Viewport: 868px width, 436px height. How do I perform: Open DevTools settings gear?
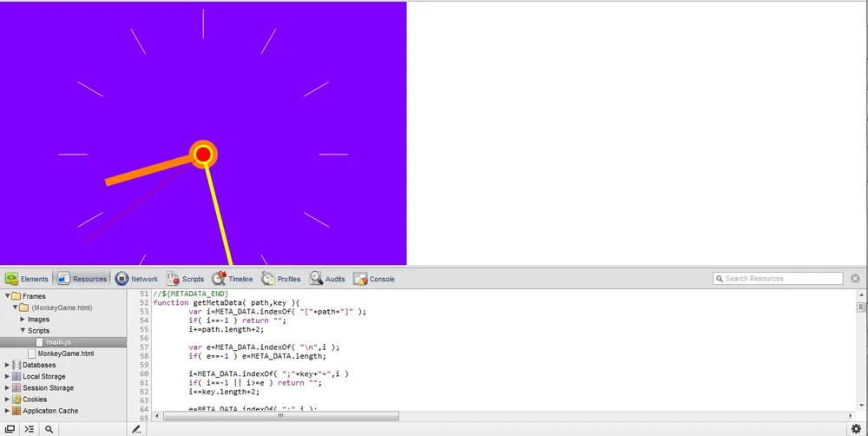tap(857, 429)
